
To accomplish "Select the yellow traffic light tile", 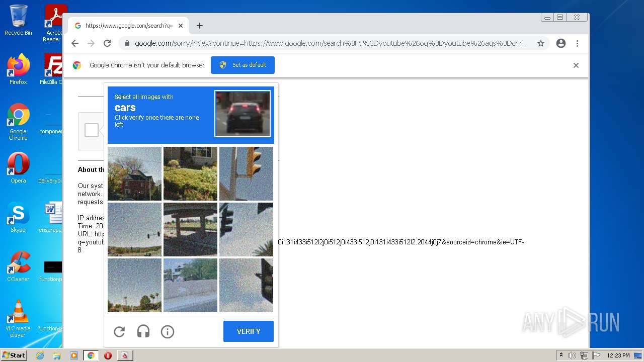I will click(246, 173).
